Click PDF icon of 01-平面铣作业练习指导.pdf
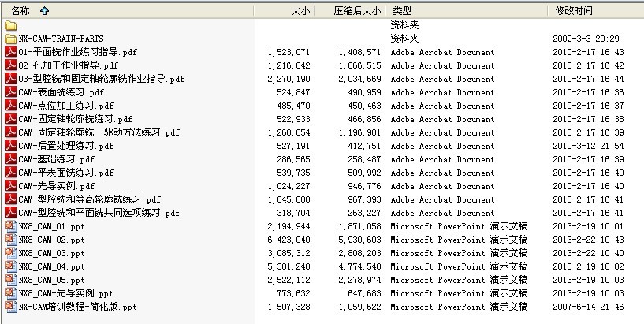 (x=11, y=52)
